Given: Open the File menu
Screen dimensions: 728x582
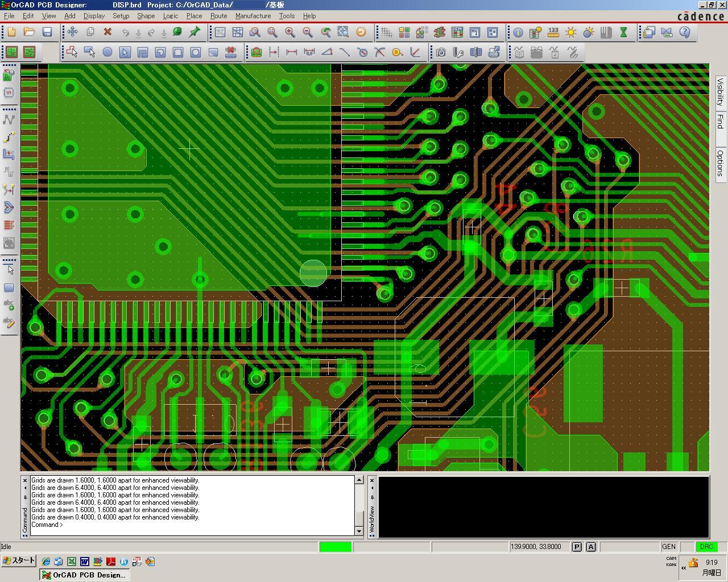Looking at the screenshot, I should pyautogui.click(x=9, y=16).
